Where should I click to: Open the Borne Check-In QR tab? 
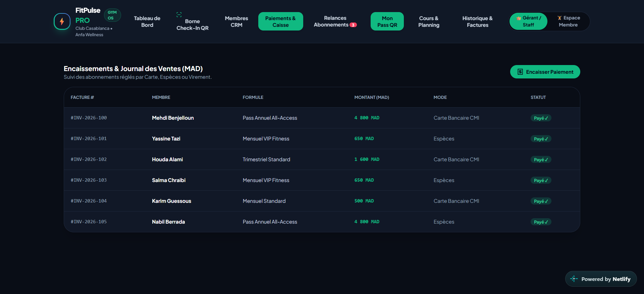pos(193,21)
